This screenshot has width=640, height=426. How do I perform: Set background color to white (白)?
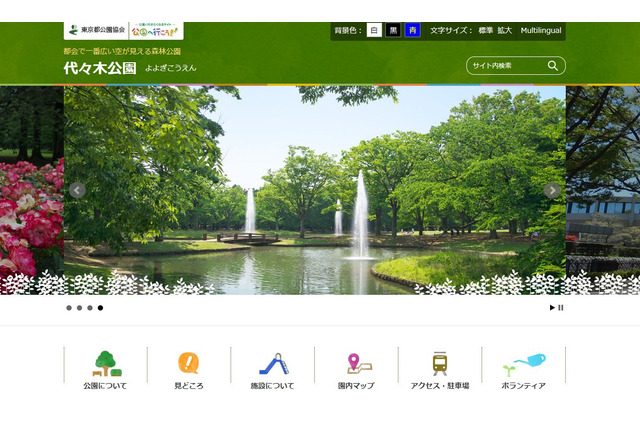click(374, 30)
